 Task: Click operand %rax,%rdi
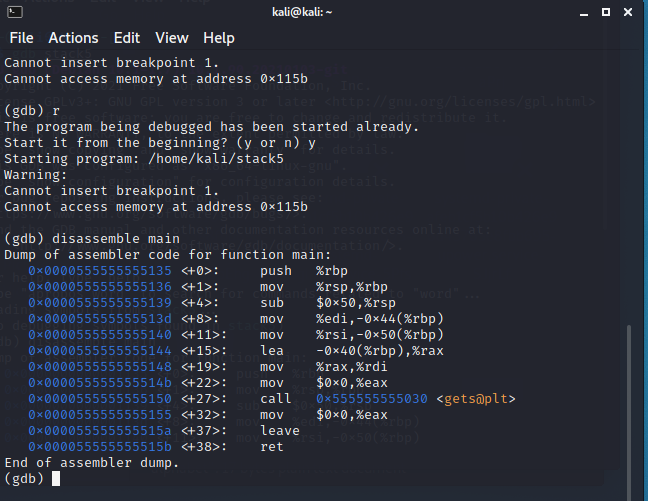point(352,367)
